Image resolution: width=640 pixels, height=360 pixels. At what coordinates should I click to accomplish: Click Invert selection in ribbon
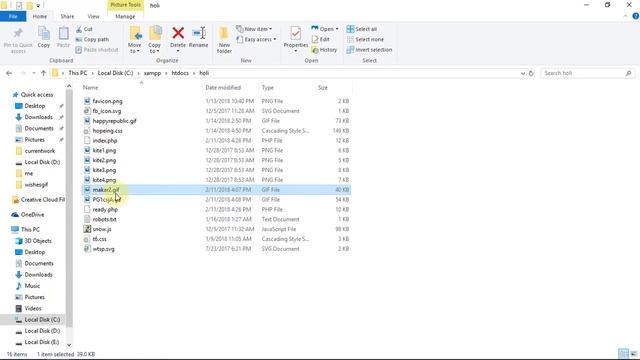(x=369, y=50)
